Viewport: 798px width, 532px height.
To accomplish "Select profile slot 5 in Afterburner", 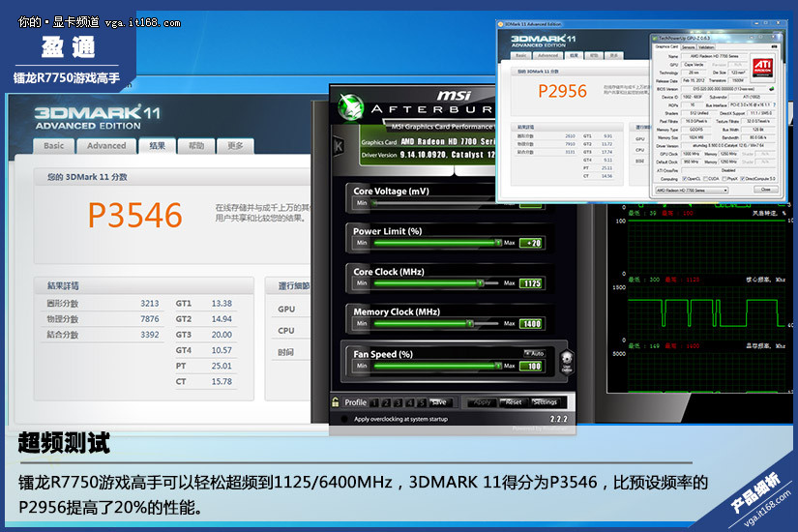I will click(422, 402).
